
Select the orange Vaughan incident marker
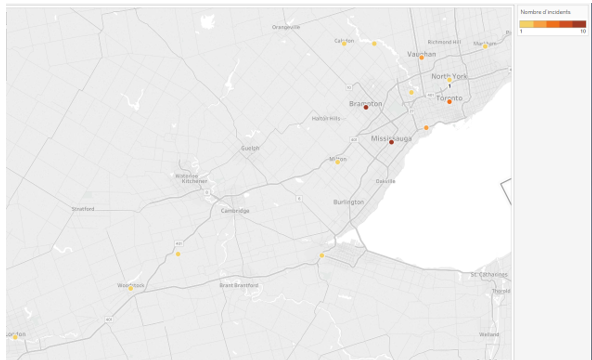point(422,58)
